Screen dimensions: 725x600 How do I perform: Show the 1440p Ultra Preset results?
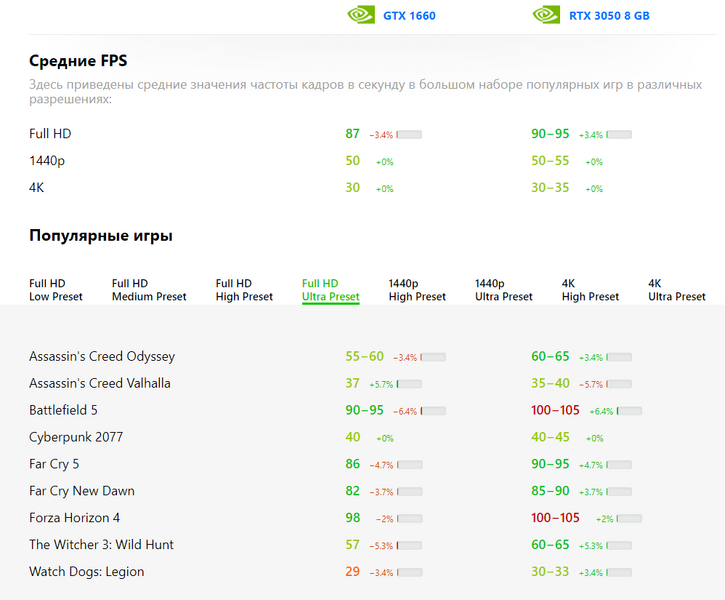(x=504, y=290)
